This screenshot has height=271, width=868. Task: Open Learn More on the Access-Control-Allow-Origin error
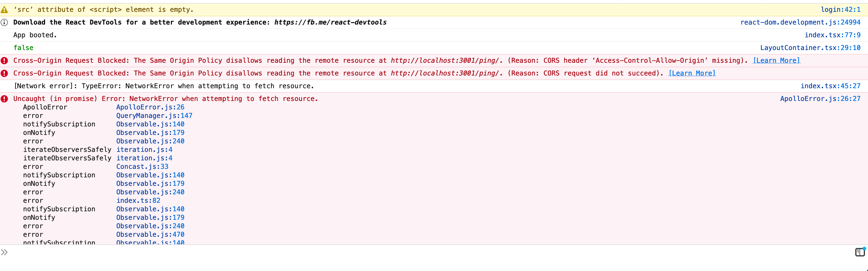pyautogui.click(x=776, y=61)
